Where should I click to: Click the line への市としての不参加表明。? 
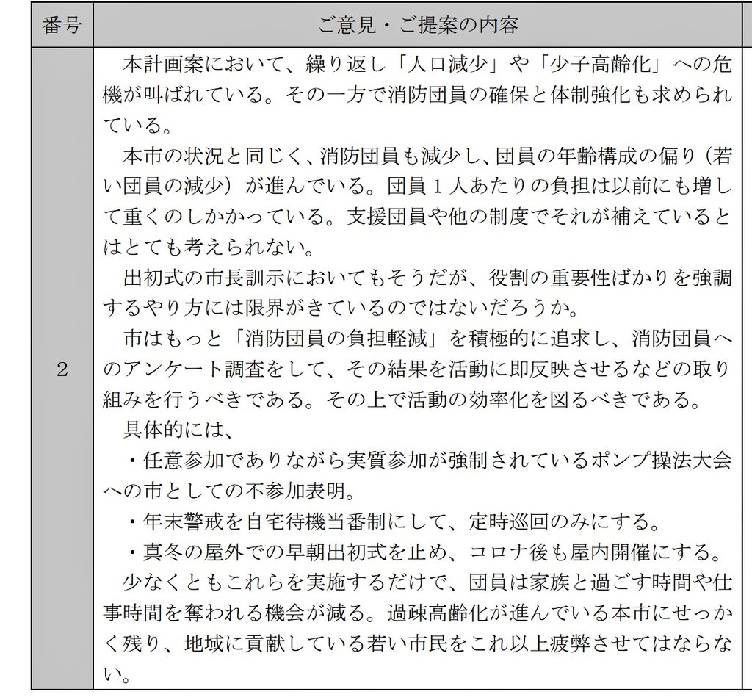[x=229, y=491]
